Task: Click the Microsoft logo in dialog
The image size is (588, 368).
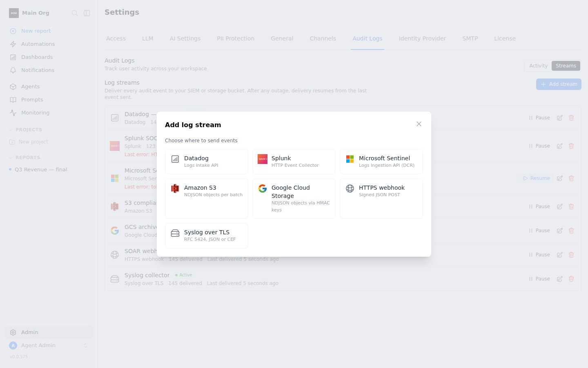Action: [350, 159]
